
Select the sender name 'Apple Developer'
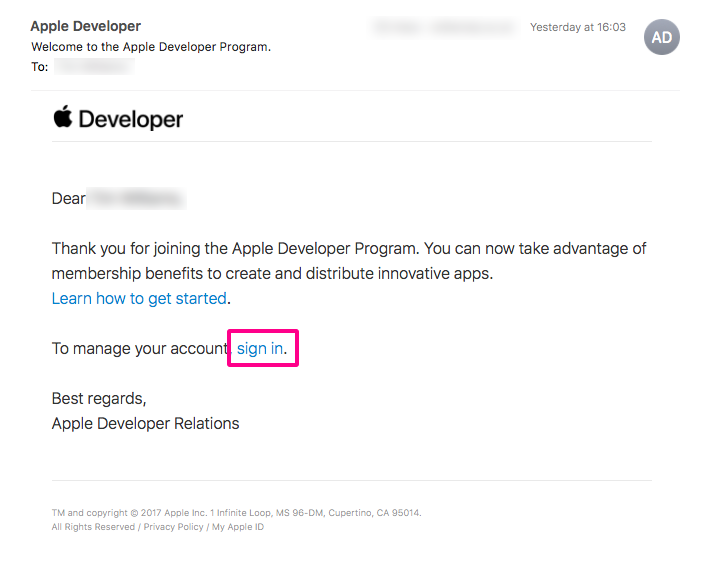click(86, 26)
